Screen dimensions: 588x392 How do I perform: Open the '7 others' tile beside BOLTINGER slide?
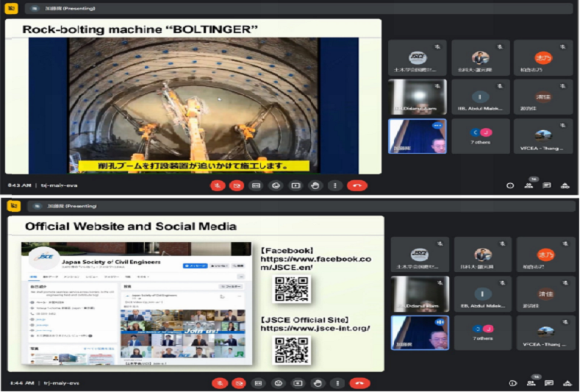481,136
